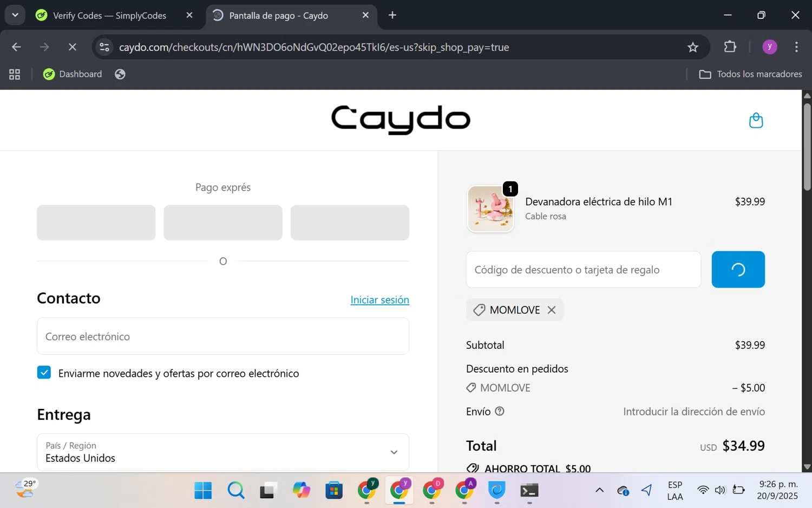812x508 pixels.
Task: Close the Pantalla de pago tab
Action: 365,15
